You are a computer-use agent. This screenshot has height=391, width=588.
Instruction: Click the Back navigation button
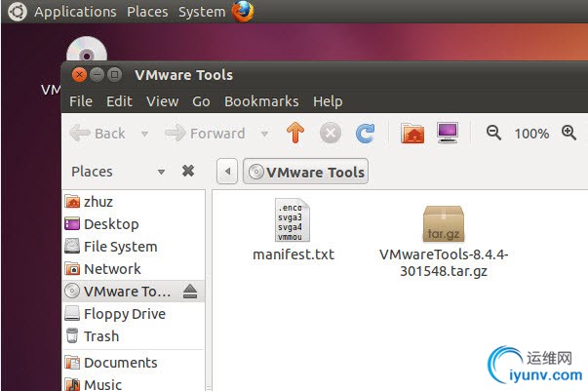point(98,133)
